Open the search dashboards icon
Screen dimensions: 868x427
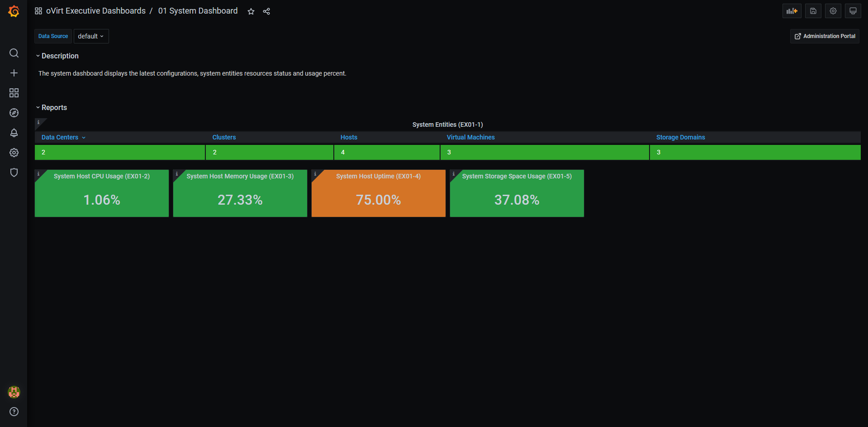pos(14,53)
